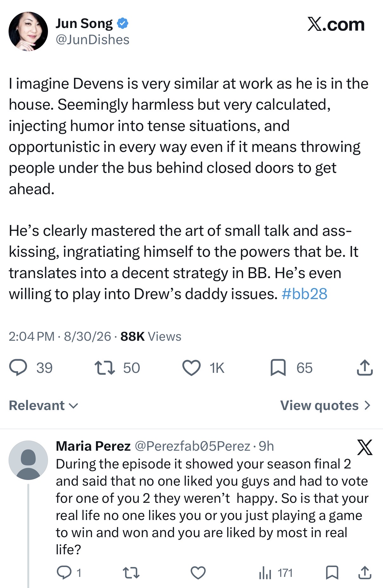This screenshot has width=383, height=588.
Task: Repost Maria Perez's reply
Action: [x=131, y=573]
